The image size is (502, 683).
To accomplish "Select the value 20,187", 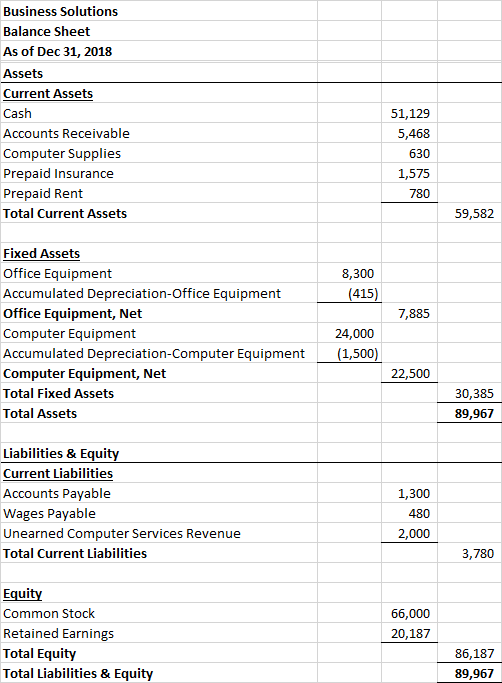I will 410,633.
